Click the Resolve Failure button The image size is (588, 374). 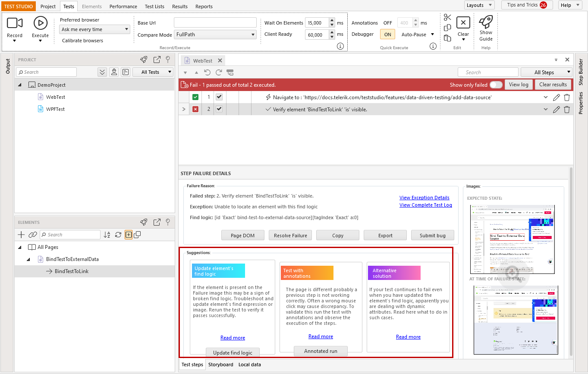coord(290,235)
